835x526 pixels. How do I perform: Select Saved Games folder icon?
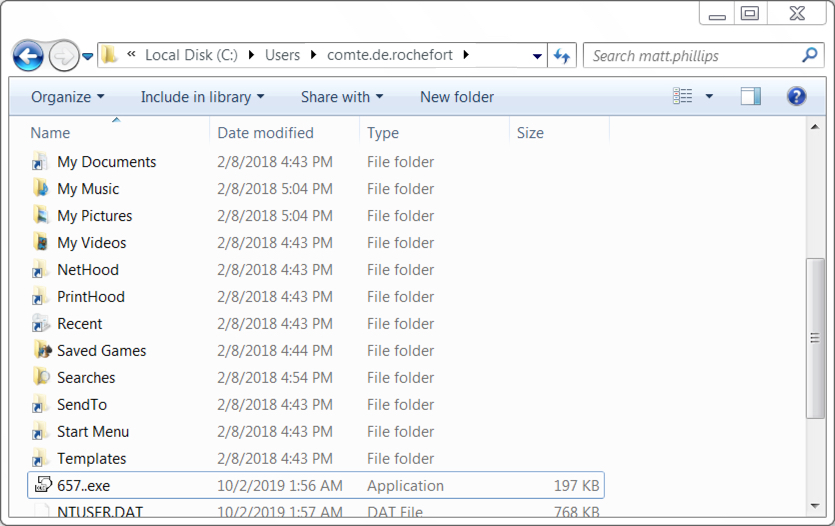(42, 350)
